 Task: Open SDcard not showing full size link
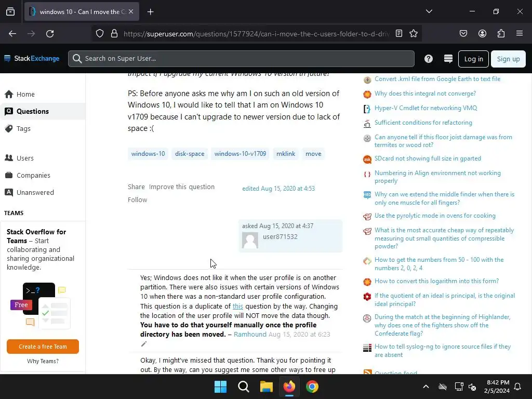pyautogui.click(x=428, y=158)
